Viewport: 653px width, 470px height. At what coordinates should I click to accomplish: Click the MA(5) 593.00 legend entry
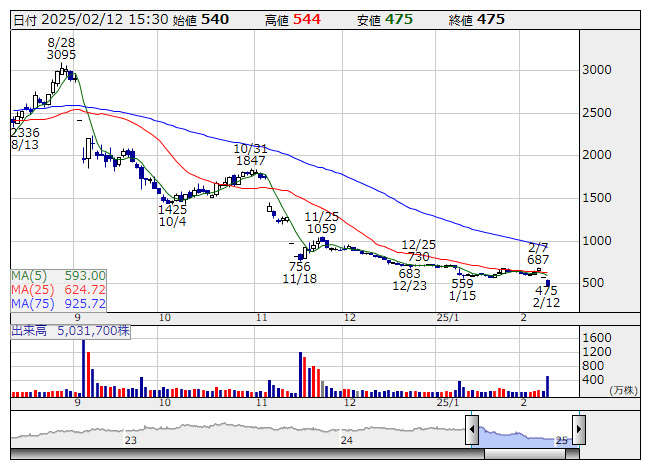pos(58,276)
